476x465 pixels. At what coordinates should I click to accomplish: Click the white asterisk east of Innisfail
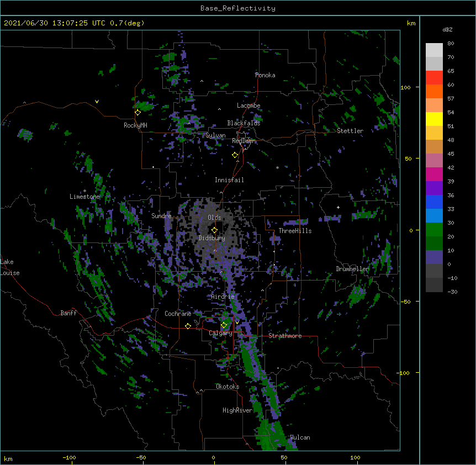point(277,167)
